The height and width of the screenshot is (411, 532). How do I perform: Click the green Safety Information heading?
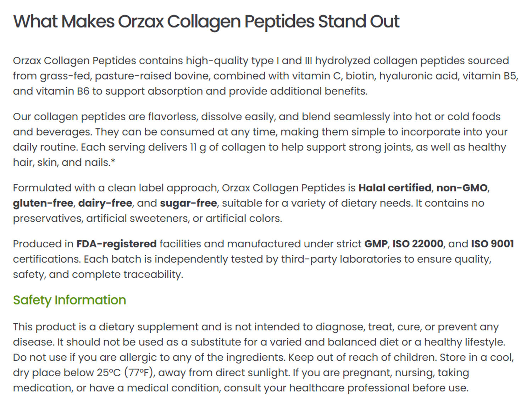click(70, 300)
